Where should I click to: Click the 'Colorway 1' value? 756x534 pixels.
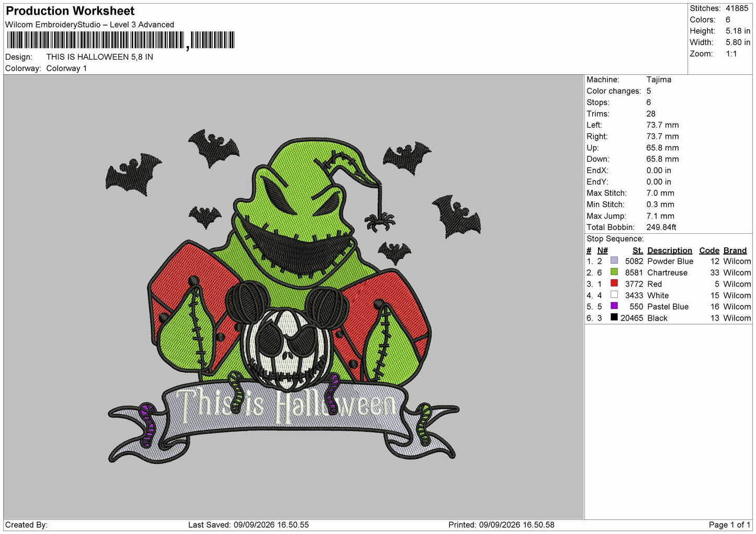point(66,69)
